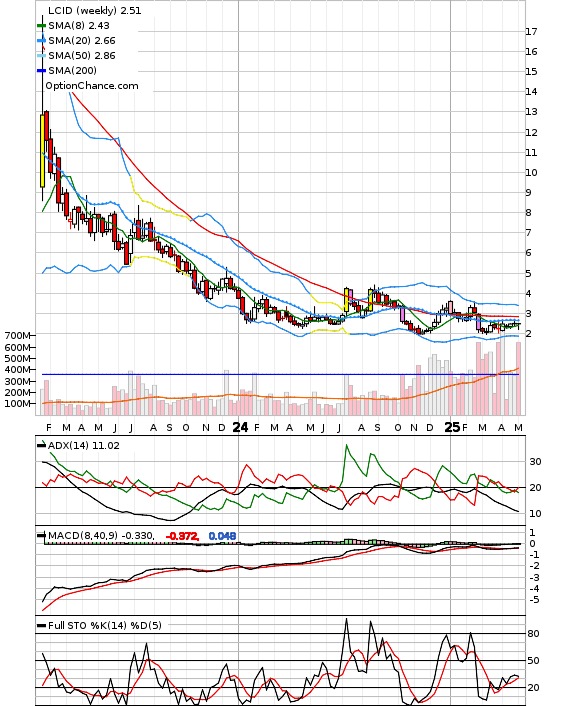Select the SMA(8) 2.43 legend label
566x706 pixels.
pyautogui.click(x=79, y=26)
